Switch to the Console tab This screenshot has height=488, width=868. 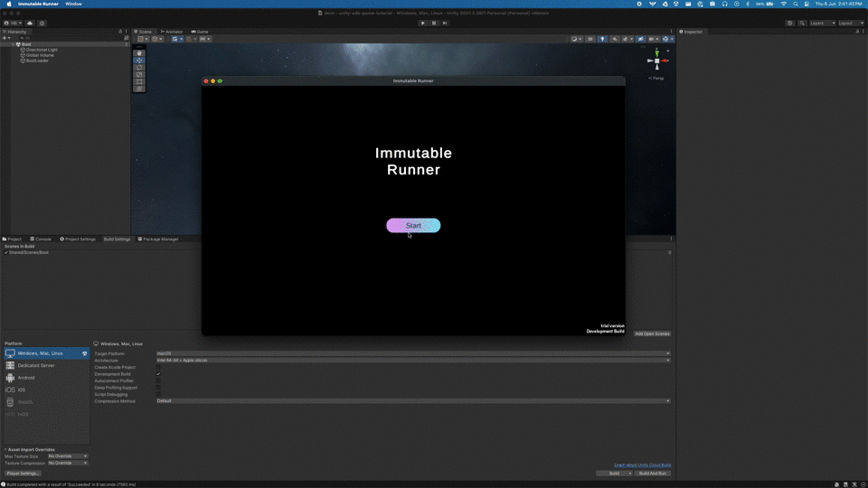pyautogui.click(x=41, y=239)
